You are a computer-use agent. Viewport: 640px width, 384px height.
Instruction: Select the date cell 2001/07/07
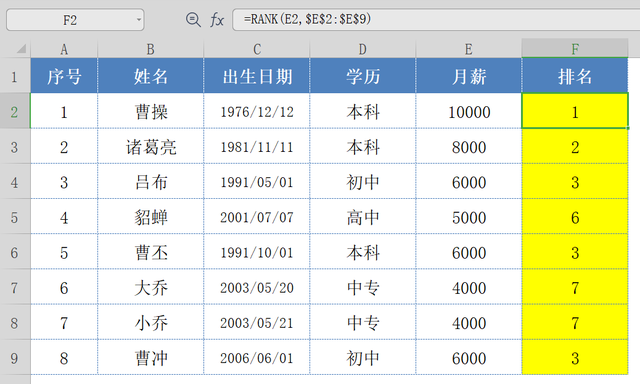[257, 216]
